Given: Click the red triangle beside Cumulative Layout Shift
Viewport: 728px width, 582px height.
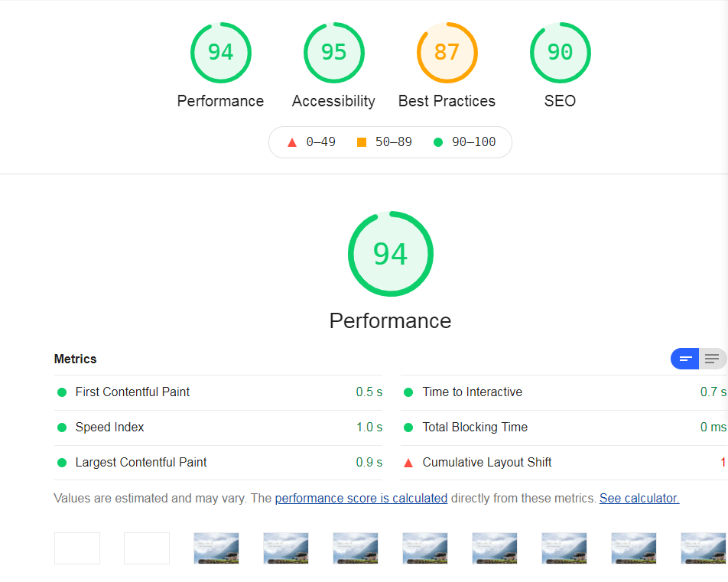Looking at the screenshot, I should click(x=408, y=463).
